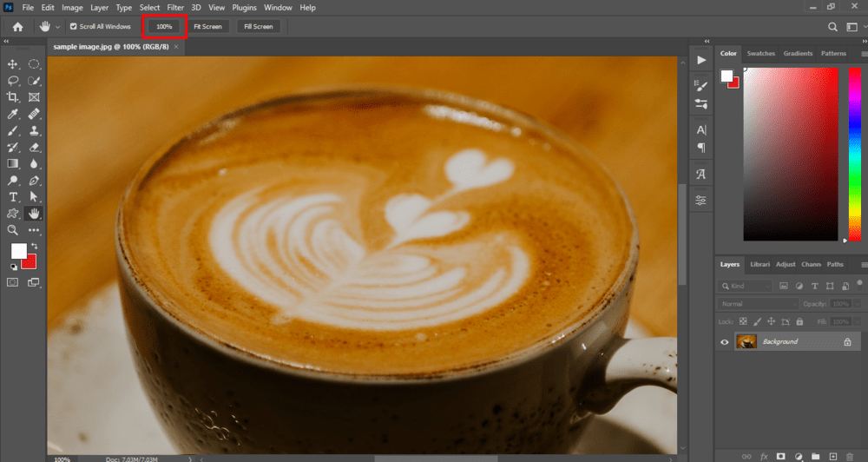Select the Gradient tool
Screen dimensions: 868x462
[x=12, y=164]
